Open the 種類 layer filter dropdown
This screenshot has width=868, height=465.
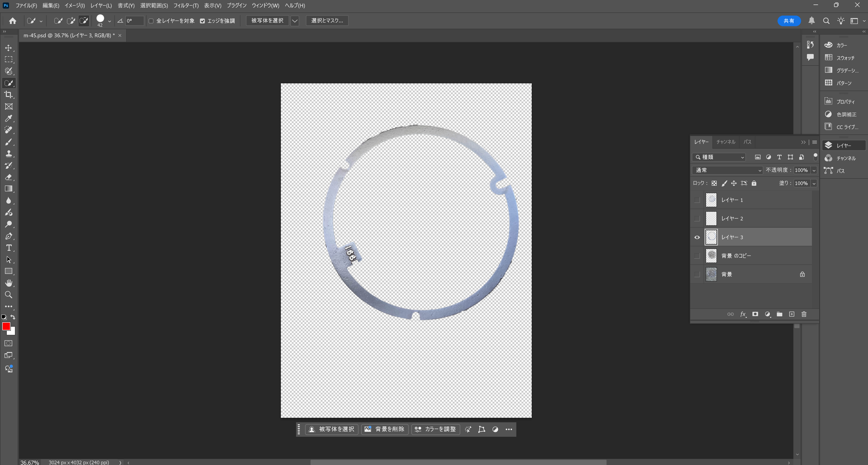[x=719, y=157]
